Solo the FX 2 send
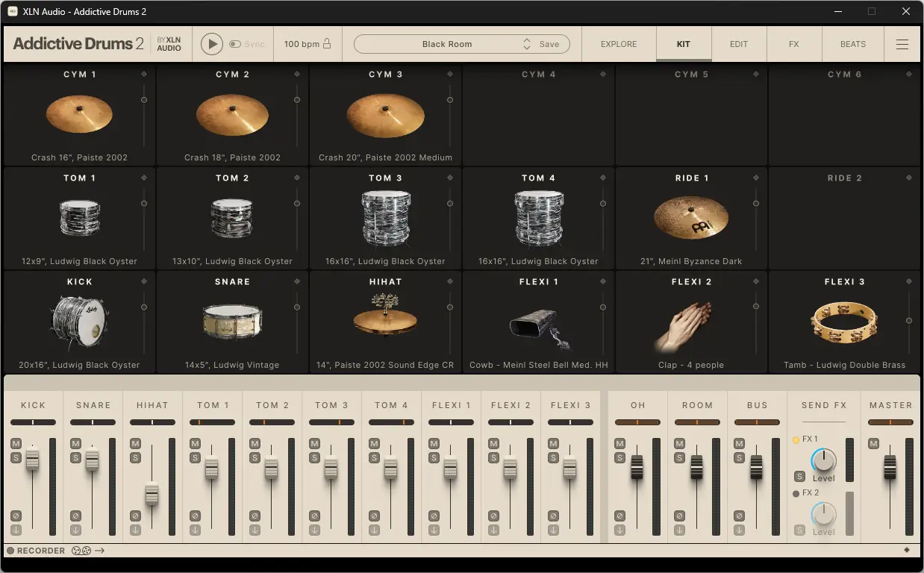Image resolution: width=924 pixels, height=573 pixels. (799, 530)
